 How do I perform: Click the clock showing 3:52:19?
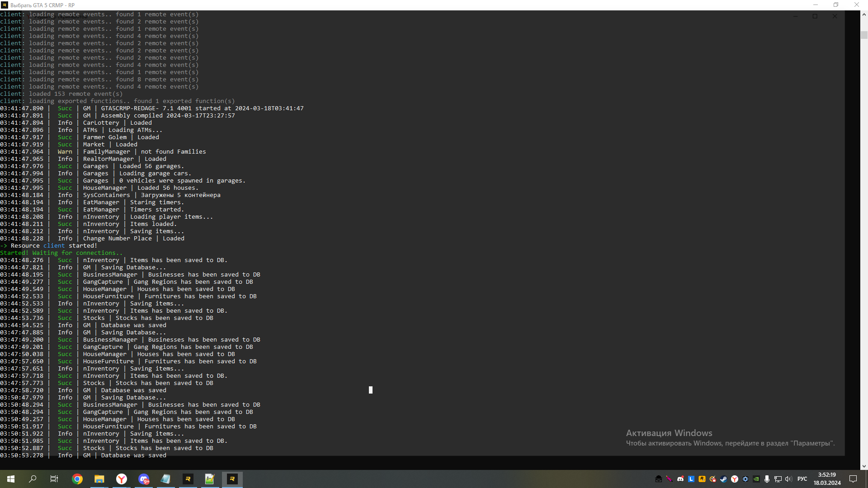tap(827, 479)
